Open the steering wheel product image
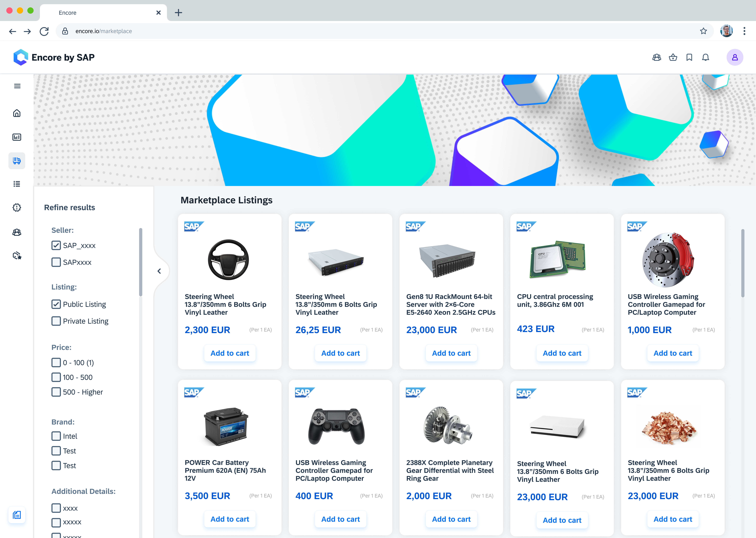 (x=228, y=260)
